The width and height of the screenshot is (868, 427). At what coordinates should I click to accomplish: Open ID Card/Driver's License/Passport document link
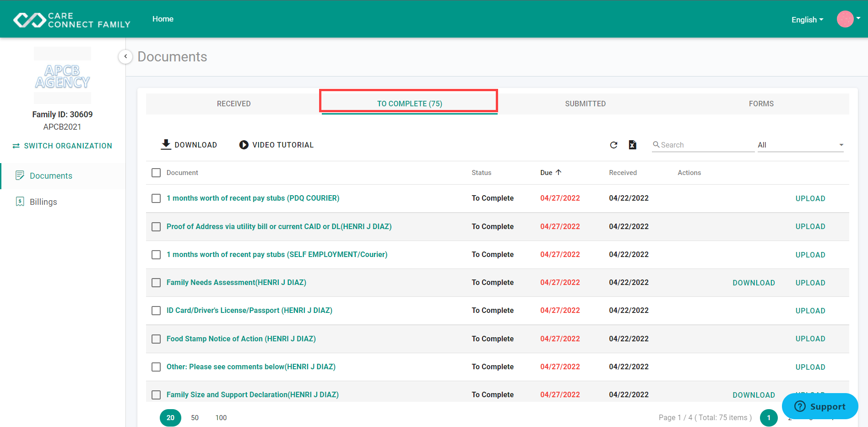click(249, 310)
